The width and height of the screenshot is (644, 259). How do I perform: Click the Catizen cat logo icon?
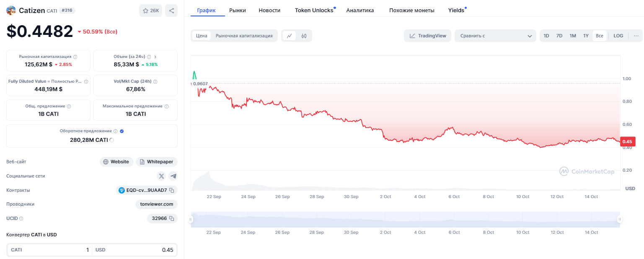11,10
